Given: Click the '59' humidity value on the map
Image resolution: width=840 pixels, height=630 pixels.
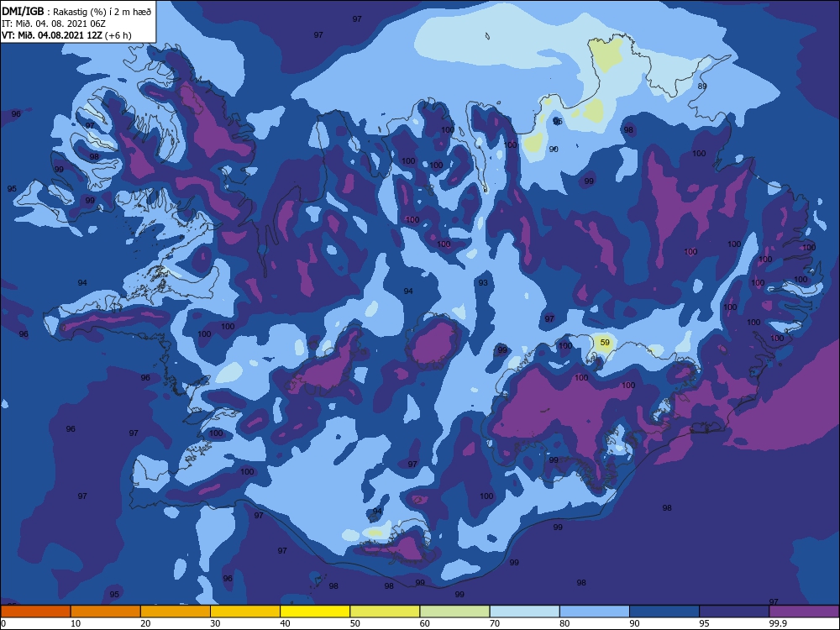Looking at the screenshot, I should pos(605,343).
